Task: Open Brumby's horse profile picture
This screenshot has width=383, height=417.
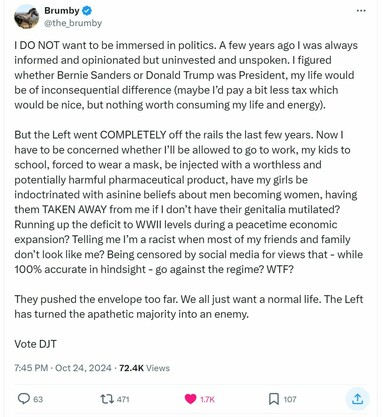Action: click(26, 17)
